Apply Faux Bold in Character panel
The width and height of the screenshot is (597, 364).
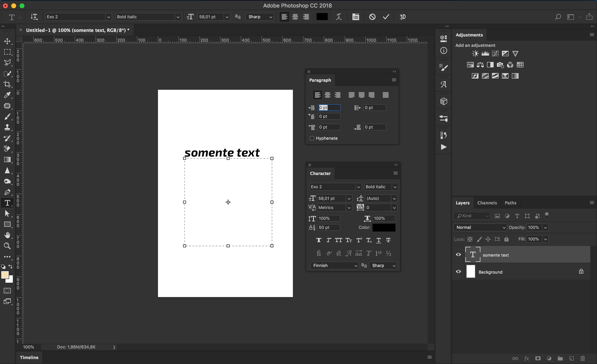319,240
